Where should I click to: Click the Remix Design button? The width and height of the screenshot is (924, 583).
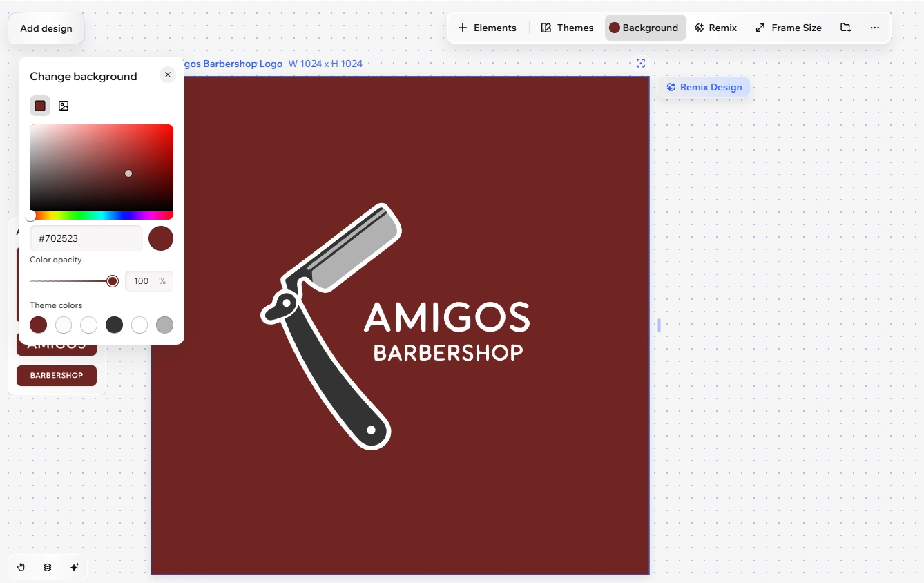click(x=704, y=87)
